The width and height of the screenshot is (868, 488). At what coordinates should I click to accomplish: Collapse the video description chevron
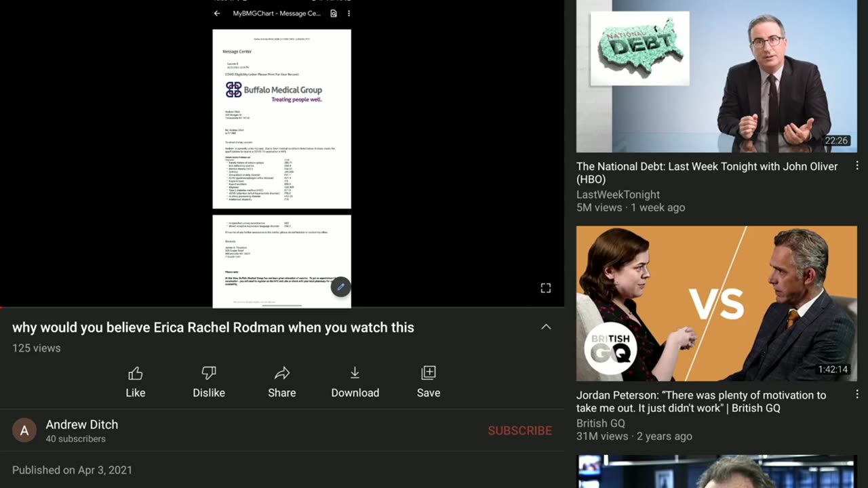point(546,327)
